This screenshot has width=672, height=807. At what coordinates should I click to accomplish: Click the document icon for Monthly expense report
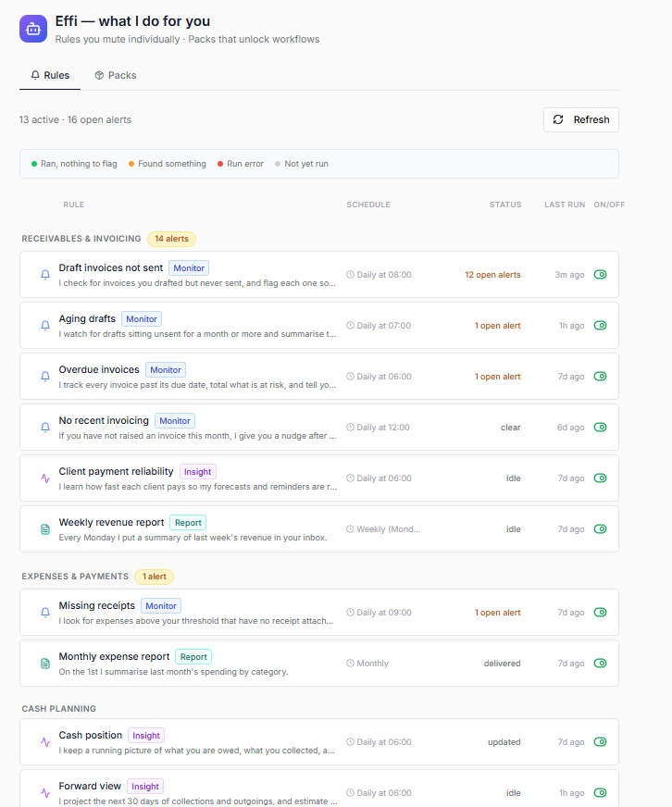click(x=45, y=664)
